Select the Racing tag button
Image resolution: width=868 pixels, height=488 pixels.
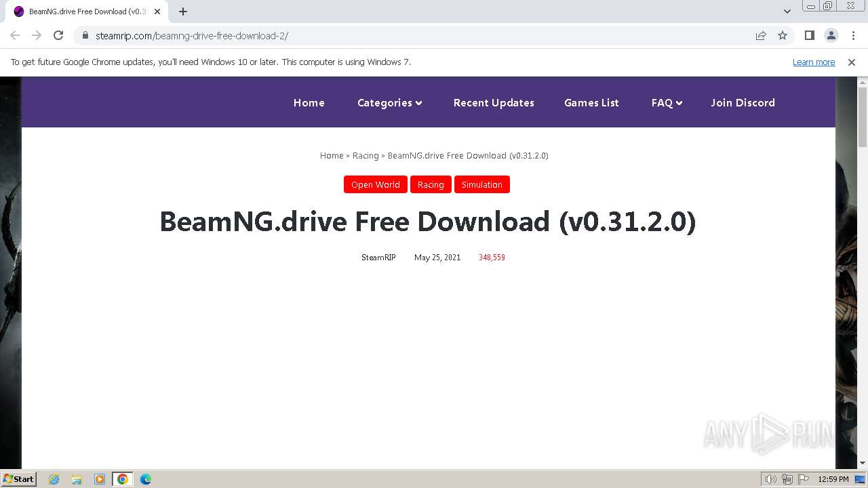pyautogui.click(x=431, y=184)
